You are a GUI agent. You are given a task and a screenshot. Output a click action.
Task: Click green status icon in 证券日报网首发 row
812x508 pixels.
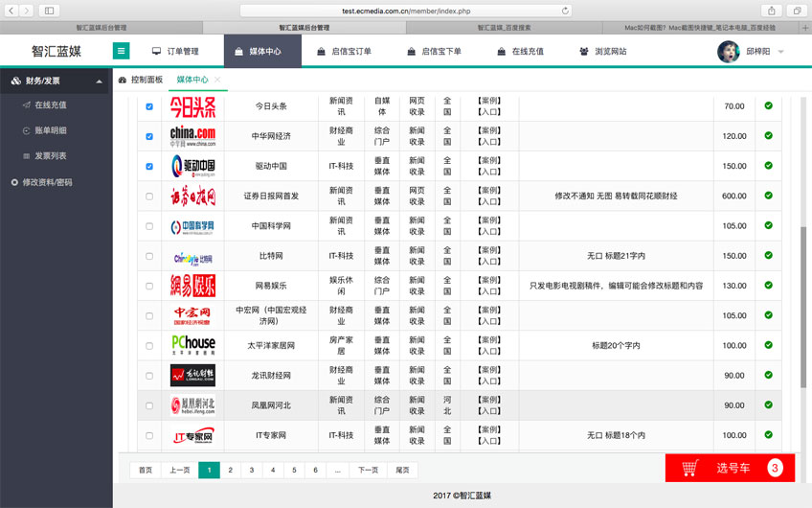769,196
